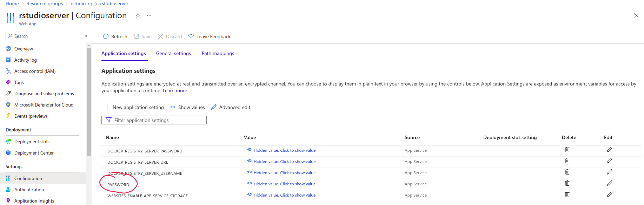
Task: Open the Learn more link
Action: pyautogui.click(x=175, y=90)
